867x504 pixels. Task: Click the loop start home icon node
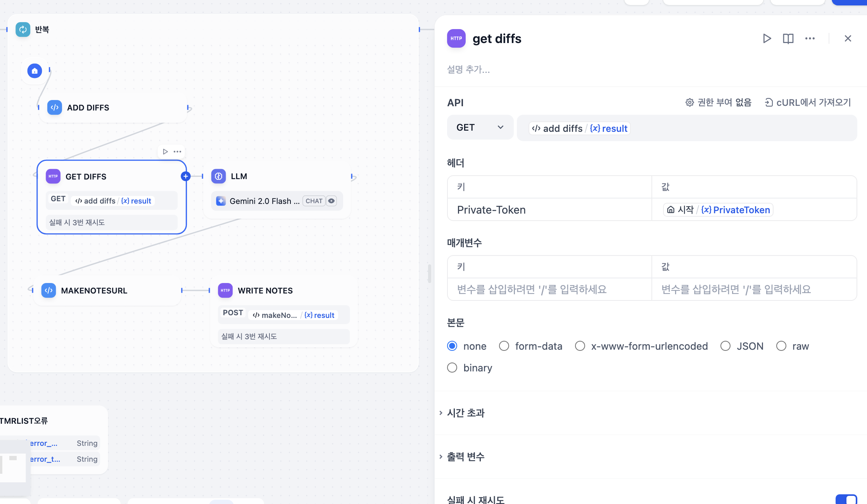pyautogui.click(x=35, y=71)
